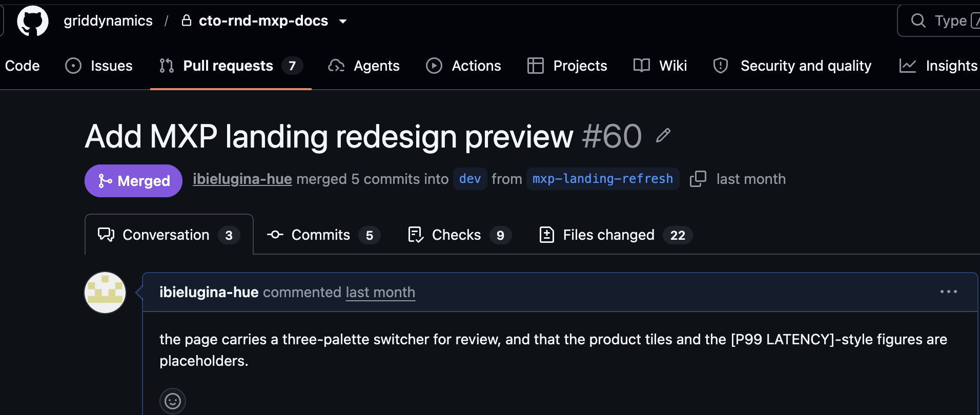
Task: Open the cto-rnd-mxp-docs repository link
Action: [263, 21]
